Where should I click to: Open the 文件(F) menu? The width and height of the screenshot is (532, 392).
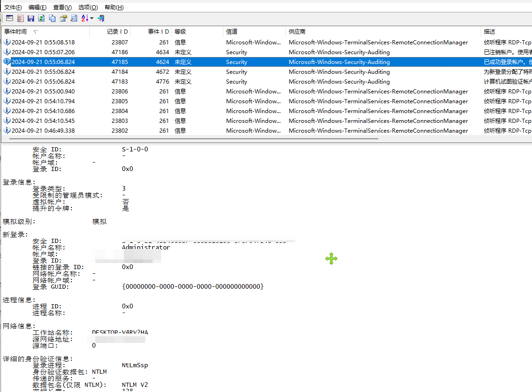(x=13, y=7)
